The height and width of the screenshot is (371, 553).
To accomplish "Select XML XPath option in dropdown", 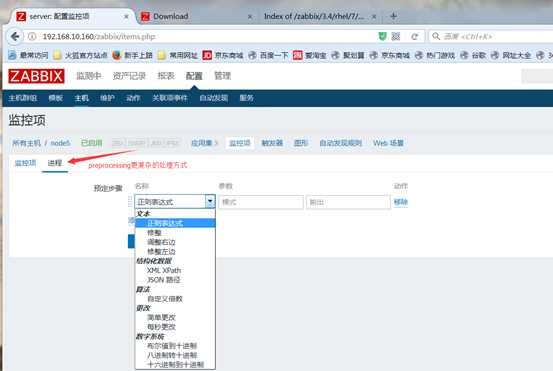I will point(175,270).
